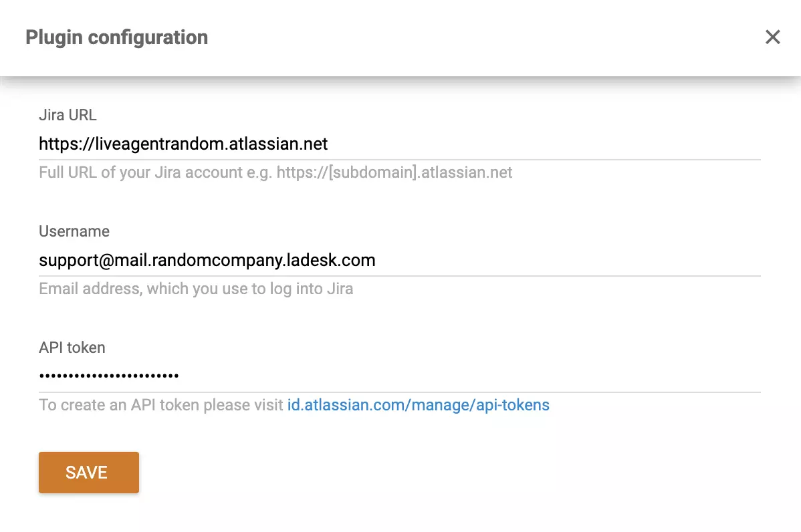Click the Jira URL label
This screenshot has height=532, width=801.
[67, 115]
